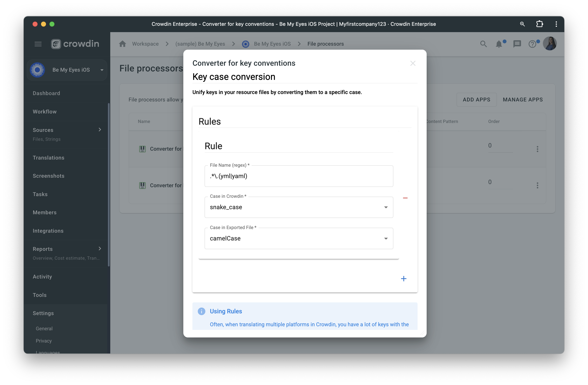Screen dimensions: 588x385
Task: Open the browser extensions puzzle icon
Action: tap(540, 24)
